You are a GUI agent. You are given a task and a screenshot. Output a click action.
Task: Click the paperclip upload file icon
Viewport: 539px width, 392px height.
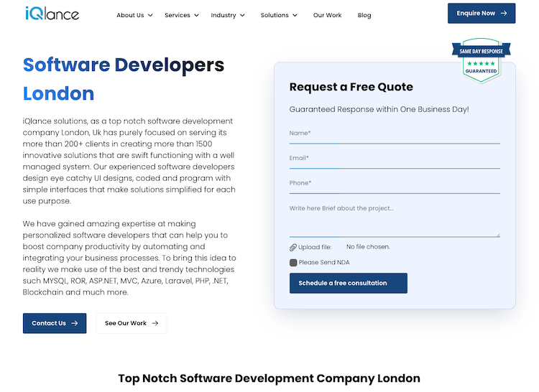(x=293, y=248)
